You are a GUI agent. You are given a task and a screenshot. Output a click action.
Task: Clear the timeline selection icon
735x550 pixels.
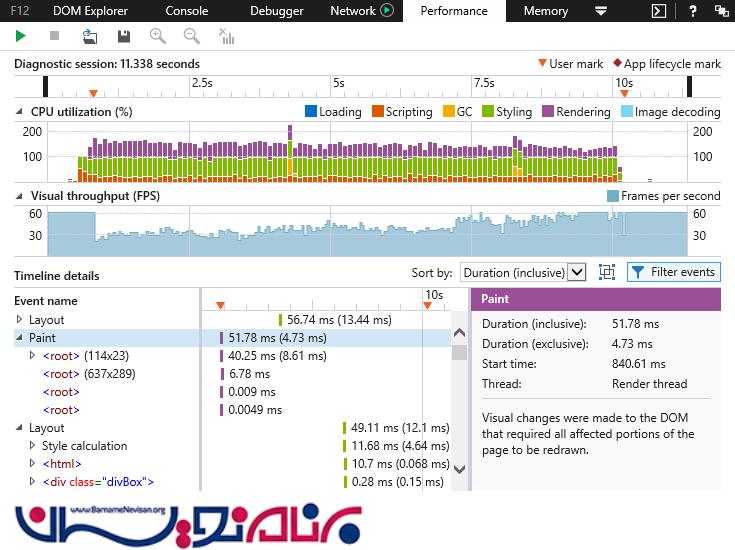coord(227,37)
